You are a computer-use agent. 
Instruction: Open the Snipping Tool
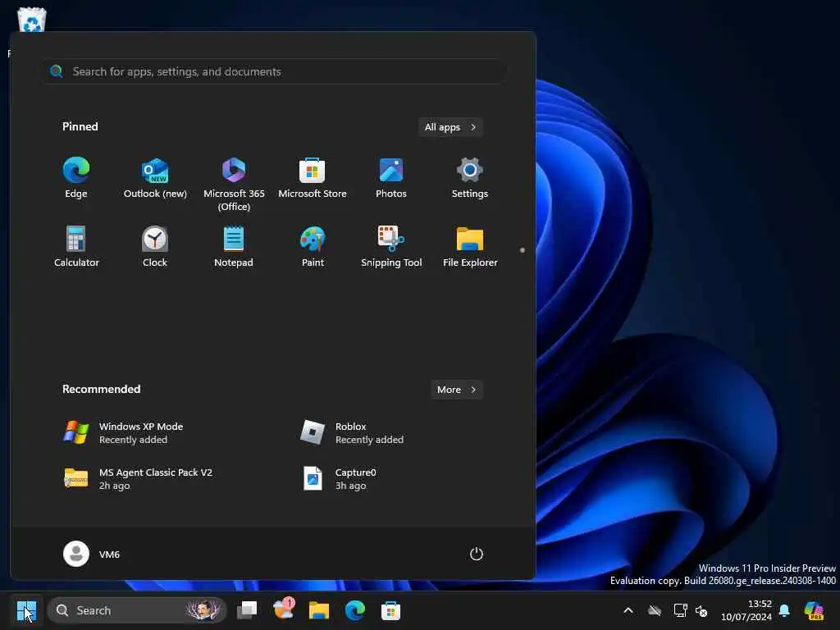pos(391,246)
